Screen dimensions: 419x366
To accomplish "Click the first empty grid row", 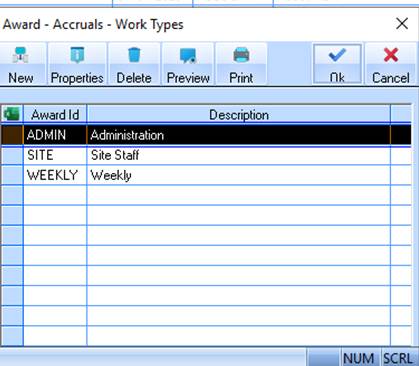I will click(x=206, y=195).
